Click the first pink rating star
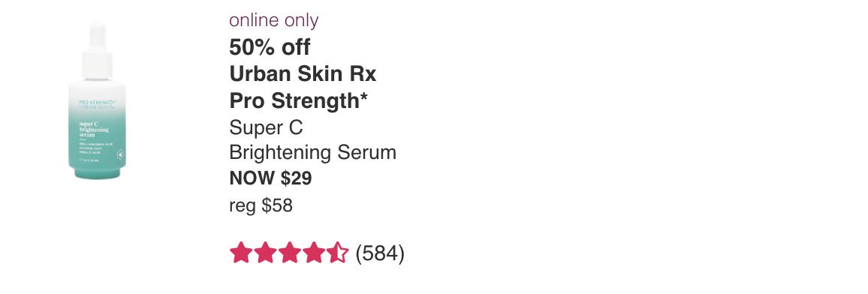Screen dimensions: 868x294 point(241,253)
